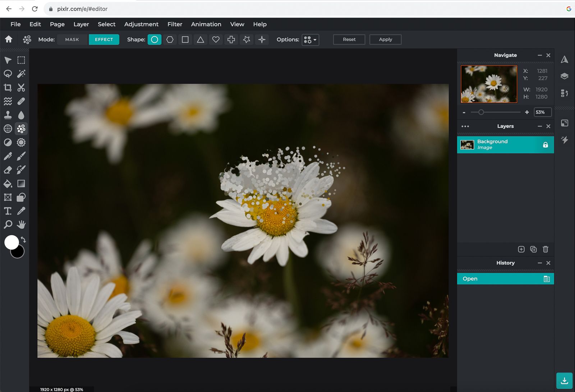
Task: Click the Navigate zoom slider handle
Action: pyautogui.click(x=481, y=112)
